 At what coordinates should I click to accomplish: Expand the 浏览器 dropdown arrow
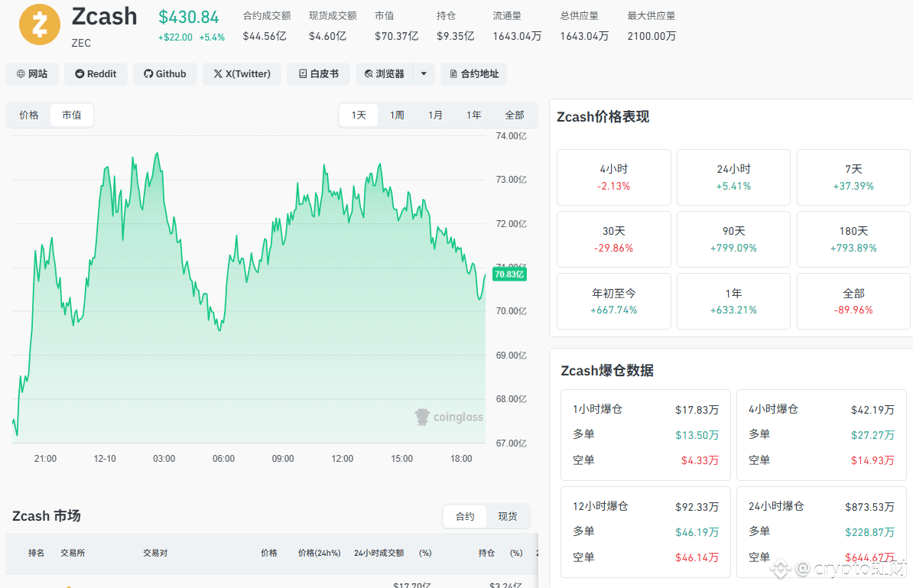click(424, 74)
